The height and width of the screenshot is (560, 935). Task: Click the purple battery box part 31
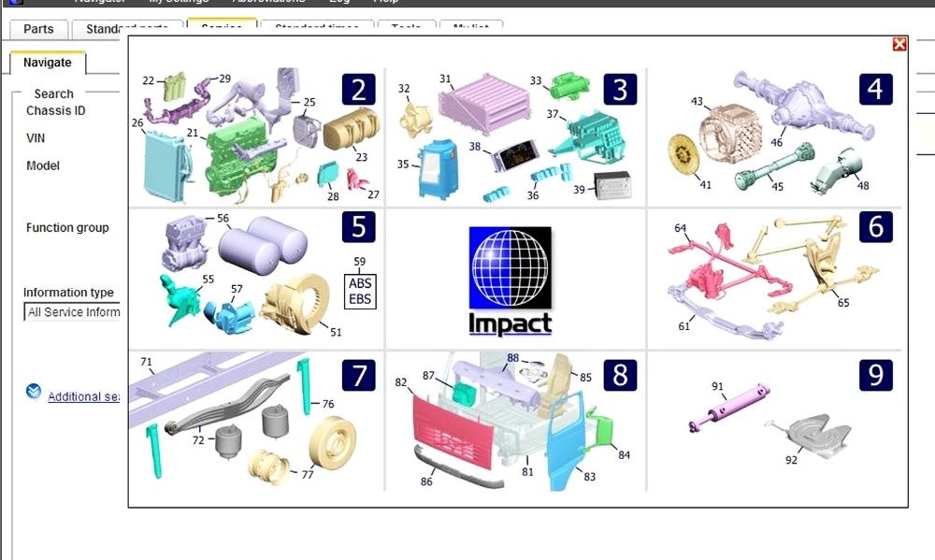coord(484,105)
